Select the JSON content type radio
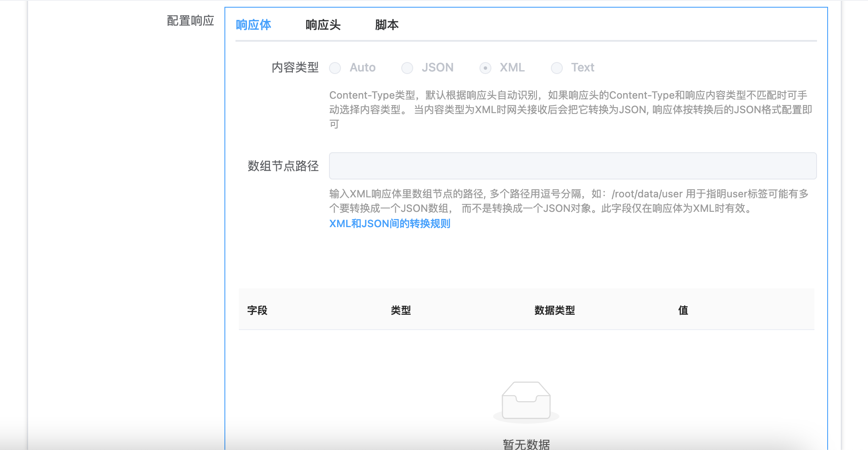Screen dimensions: 868x450 (407, 68)
